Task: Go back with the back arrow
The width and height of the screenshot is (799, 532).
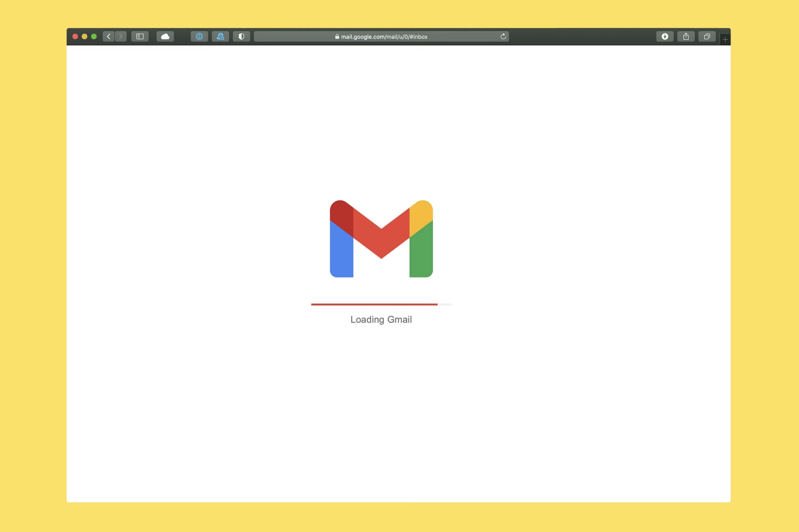Action: point(109,36)
